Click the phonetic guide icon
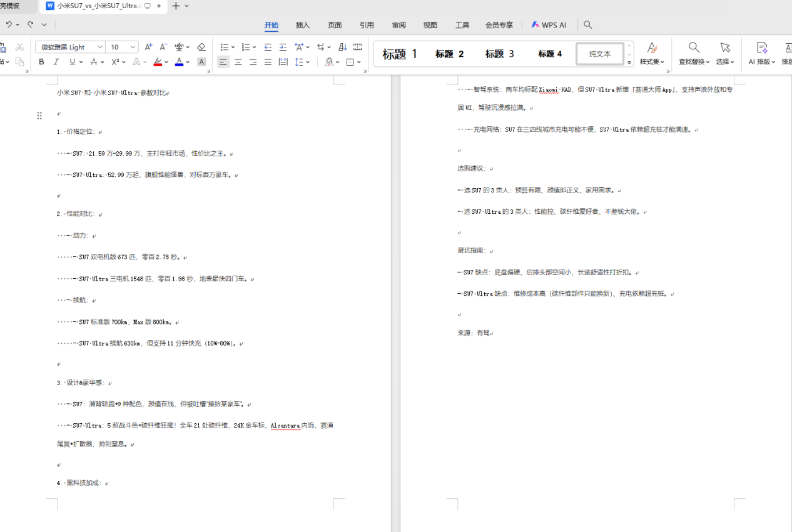The height and width of the screenshot is (532, 792). point(180,47)
